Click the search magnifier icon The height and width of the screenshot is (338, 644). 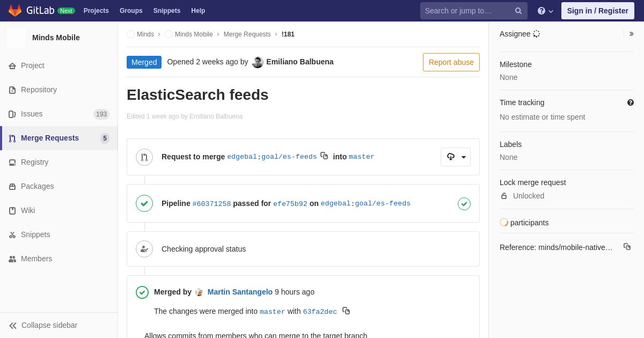coord(518,11)
